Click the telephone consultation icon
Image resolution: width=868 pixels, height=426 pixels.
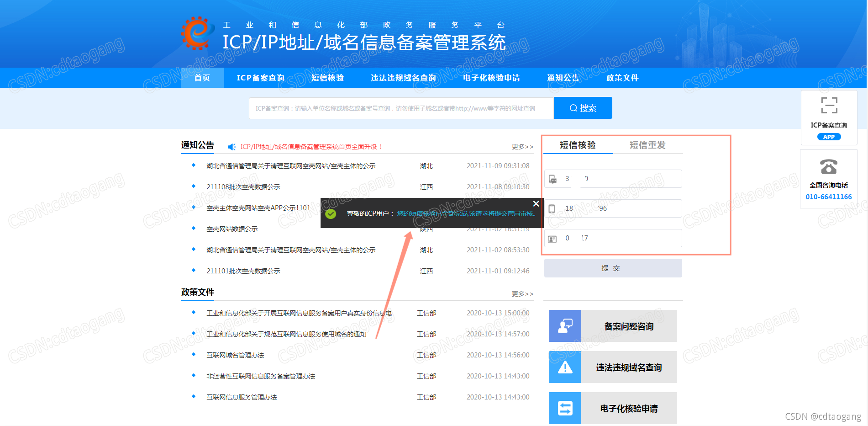829,166
